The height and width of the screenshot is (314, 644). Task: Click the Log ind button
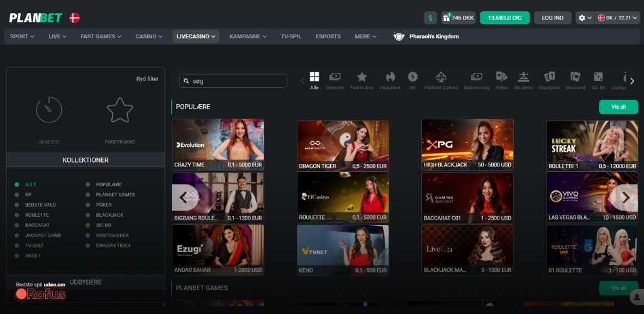tap(552, 18)
